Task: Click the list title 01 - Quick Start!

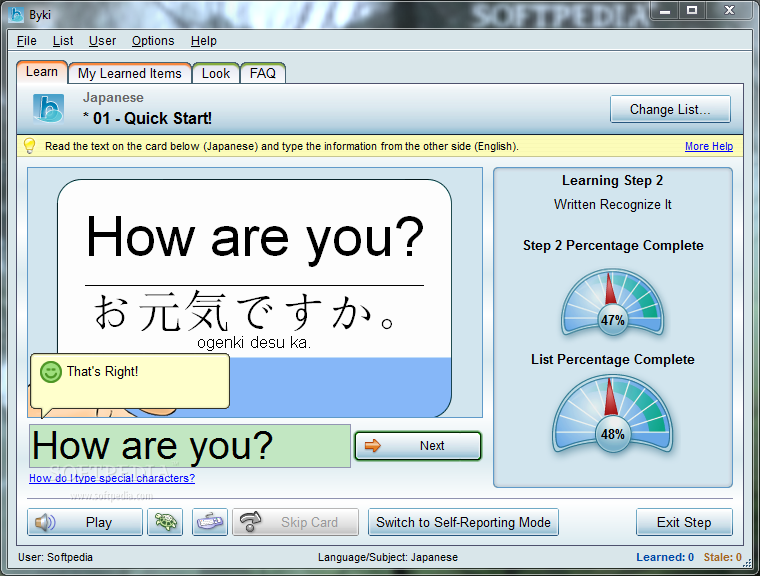Action: (147, 118)
